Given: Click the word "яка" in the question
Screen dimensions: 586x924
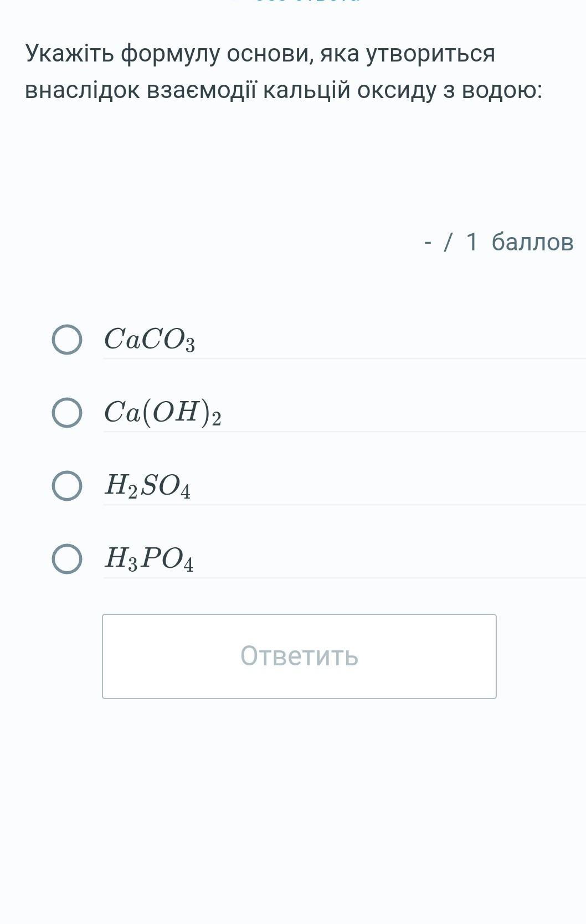Looking at the screenshot, I should click(339, 54).
